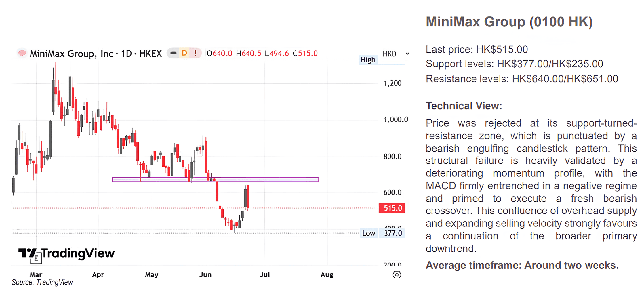Click the red exclamation warning indicator

[195, 53]
